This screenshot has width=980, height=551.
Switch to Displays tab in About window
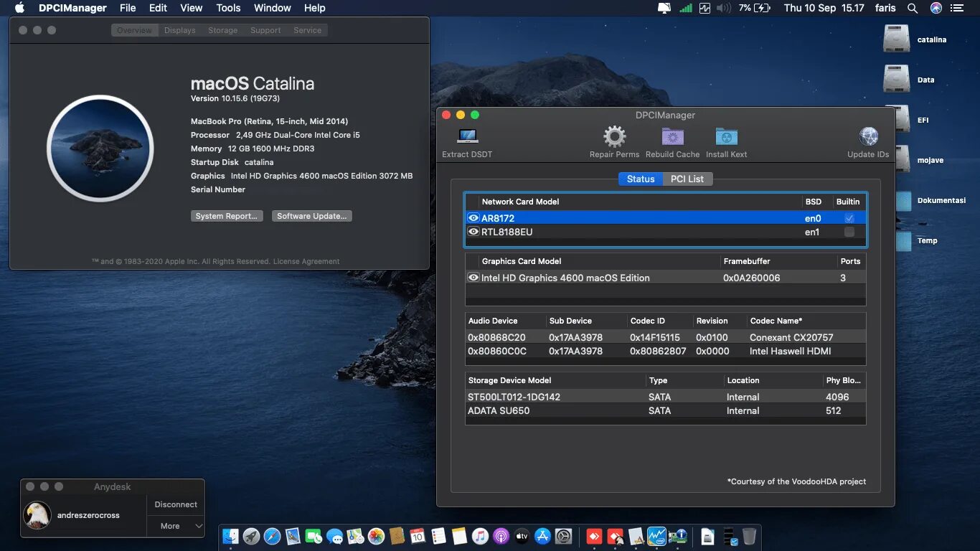[180, 30]
